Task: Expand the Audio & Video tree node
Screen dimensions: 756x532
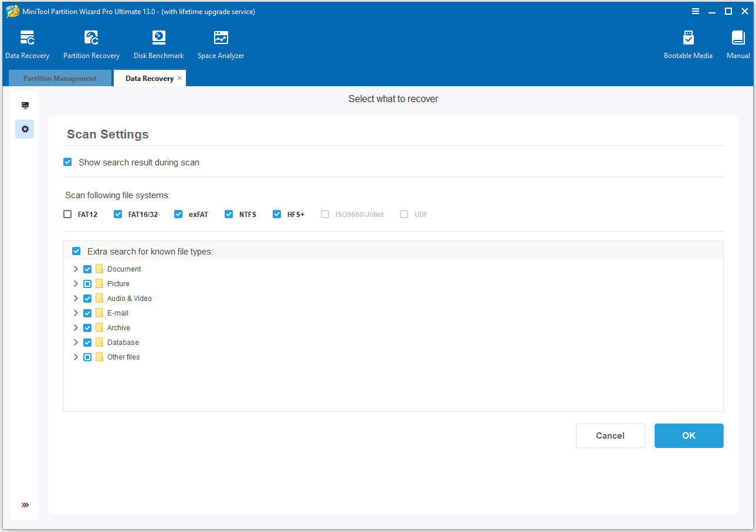Action: (x=75, y=299)
